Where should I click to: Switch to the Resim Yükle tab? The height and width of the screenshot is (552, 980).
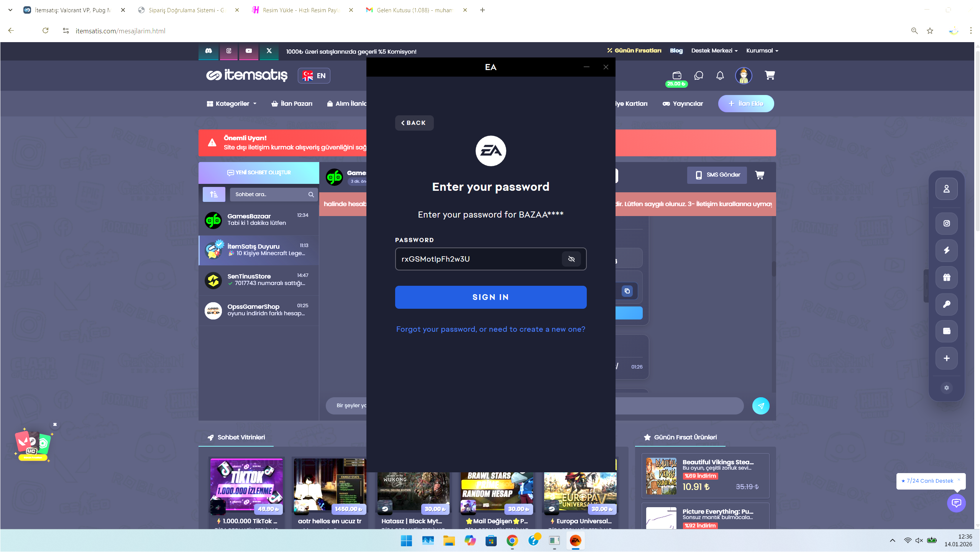(302, 10)
